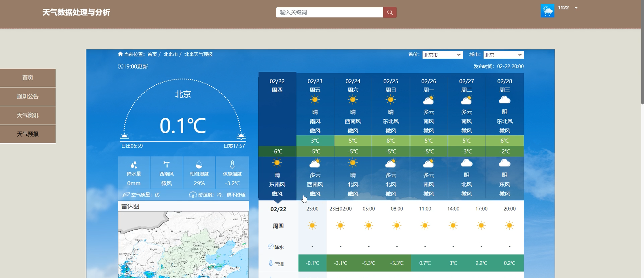Click the 08:00 hourly sun icon
Image resolution: width=644 pixels, height=278 pixels.
click(x=397, y=225)
